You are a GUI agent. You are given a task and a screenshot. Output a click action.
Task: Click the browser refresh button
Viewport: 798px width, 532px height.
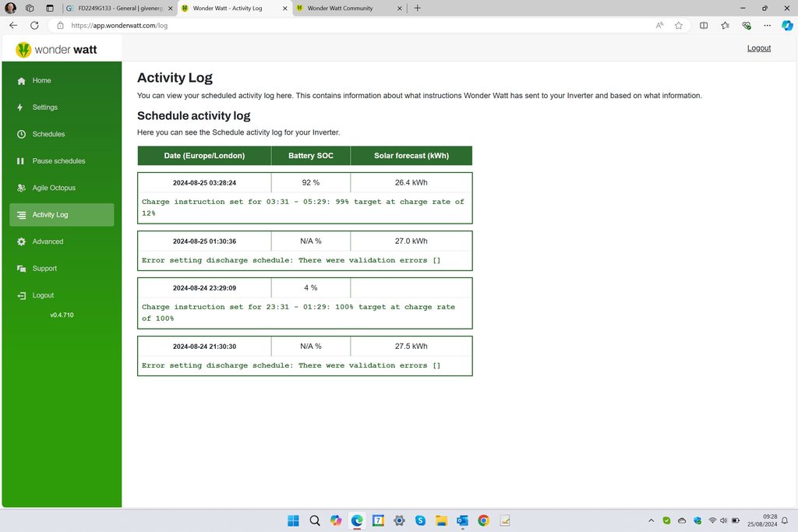[34, 25]
